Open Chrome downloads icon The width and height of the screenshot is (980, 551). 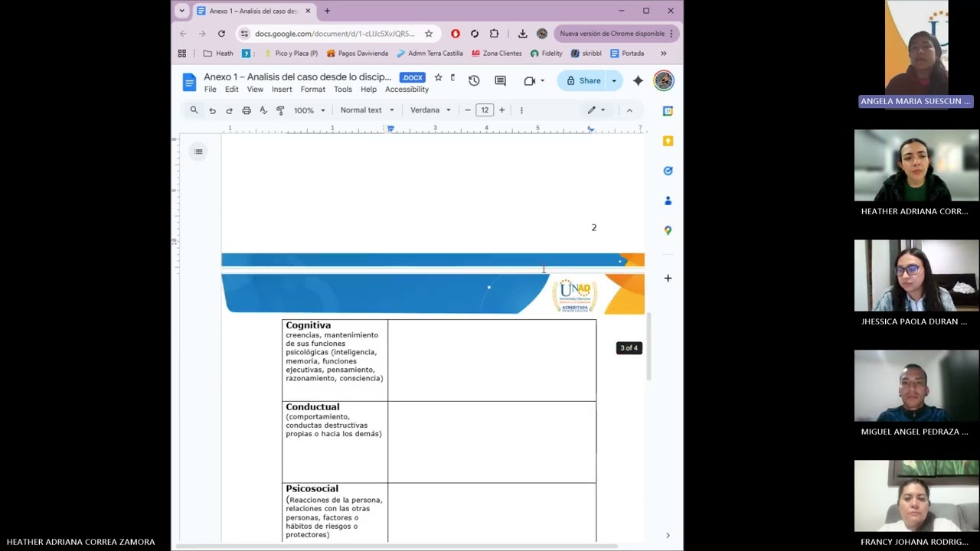[x=522, y=34]
